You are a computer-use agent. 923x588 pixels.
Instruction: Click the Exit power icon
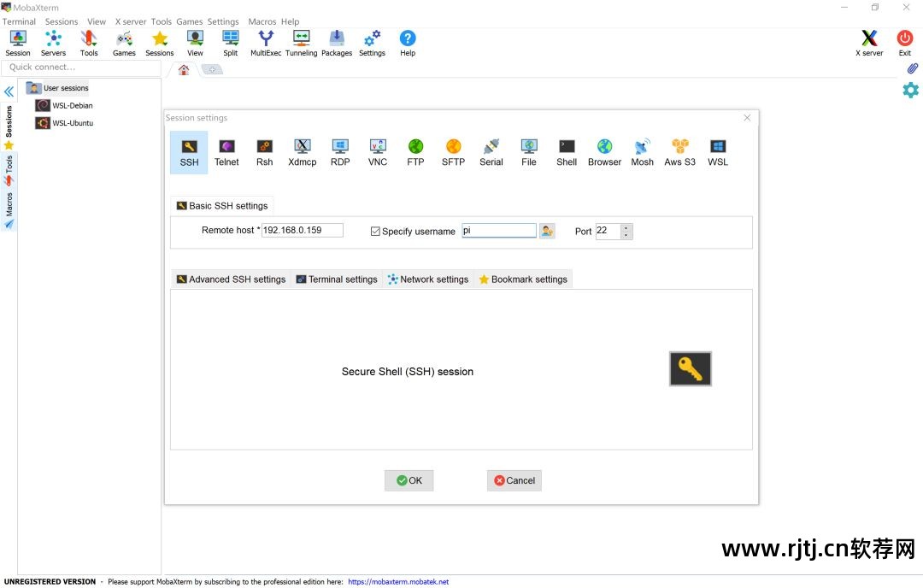[905, 44]
